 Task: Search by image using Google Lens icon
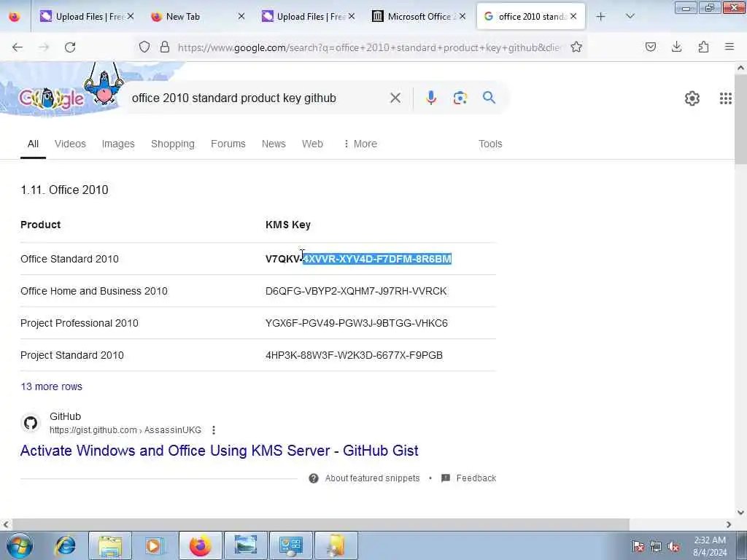(460, 98)
